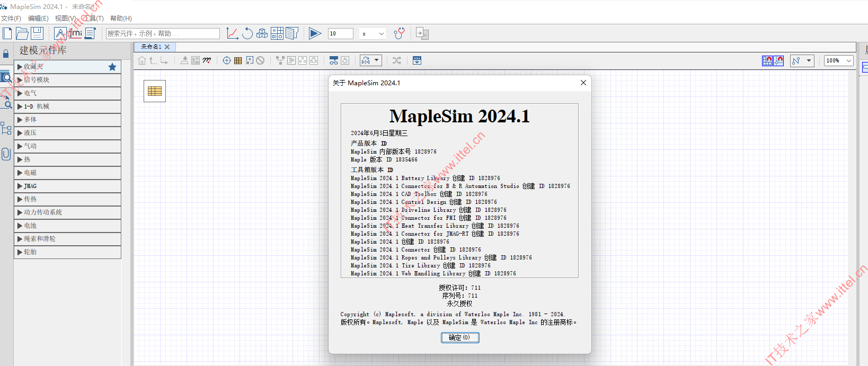Open the 文件(F) menu
Screen dimensions: 868x366
(11, 19)
